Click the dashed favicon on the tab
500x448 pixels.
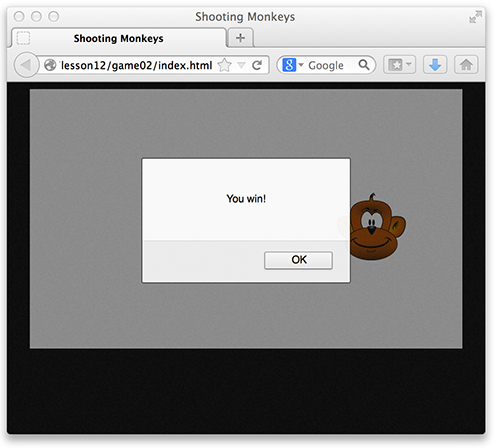pos(23,38)
